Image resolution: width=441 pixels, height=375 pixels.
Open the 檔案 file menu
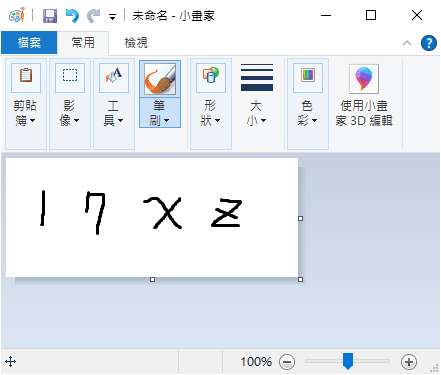(29, 43)
